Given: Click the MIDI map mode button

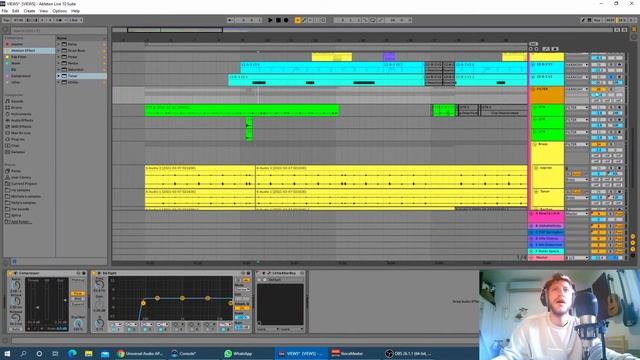Looking at the screenshot, I should tap(610, 20).
